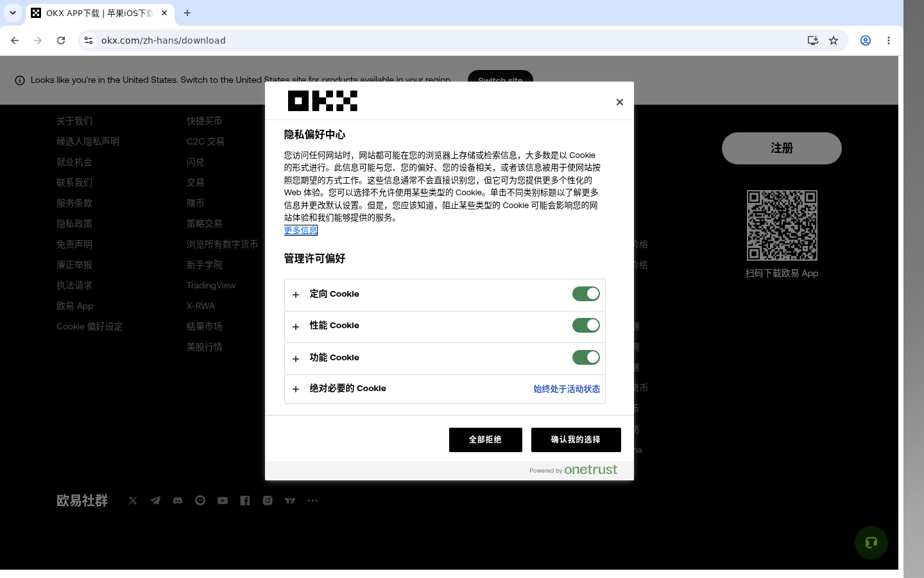Open a new browser tab
The width and height of the screenshot is (924, 578).
point(187,13)
